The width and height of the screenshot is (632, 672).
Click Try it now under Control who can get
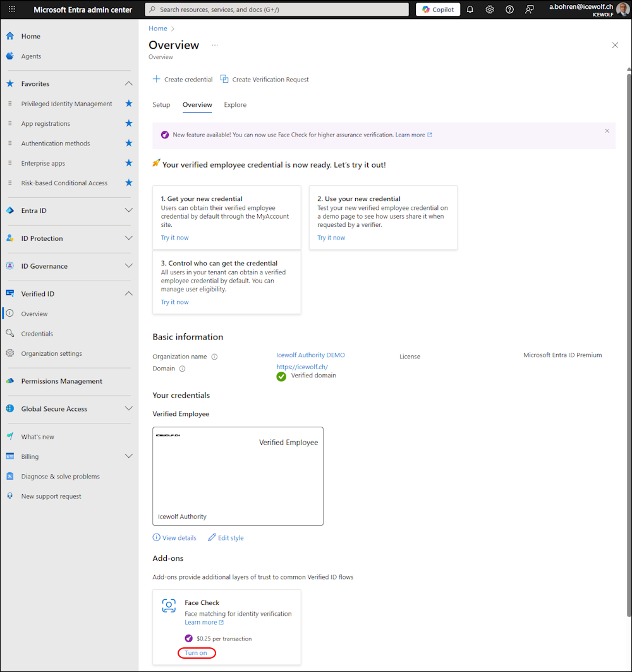tap(174, 302)
